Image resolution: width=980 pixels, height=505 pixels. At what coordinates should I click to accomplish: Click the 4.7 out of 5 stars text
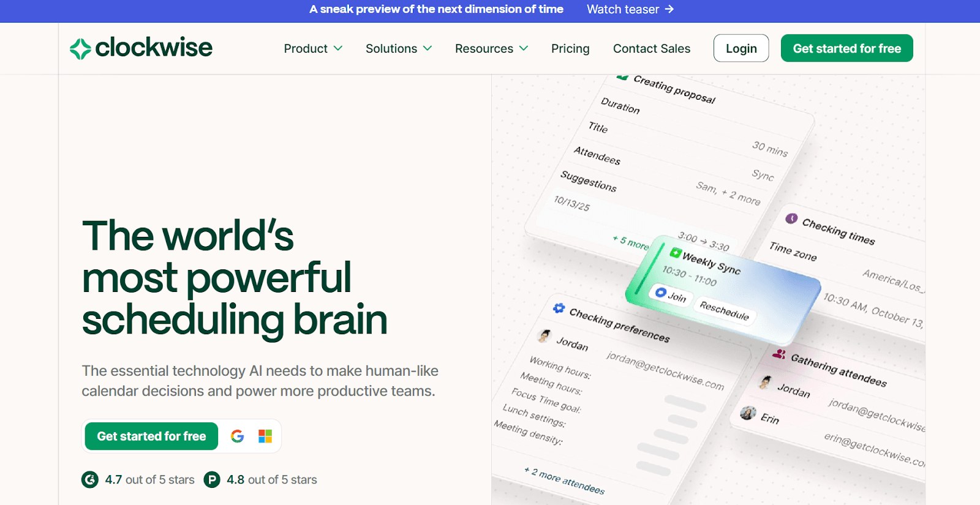click(x=149, y=479)
